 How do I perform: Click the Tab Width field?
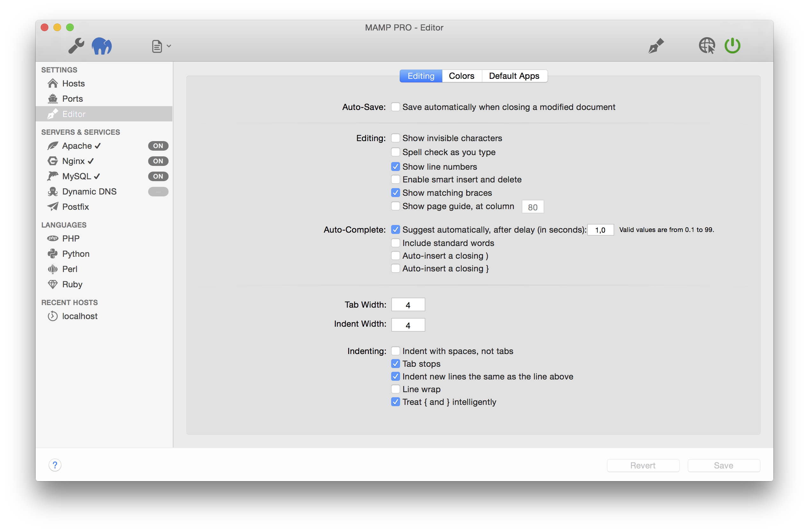pyautogui.click(x=408, y=305)
